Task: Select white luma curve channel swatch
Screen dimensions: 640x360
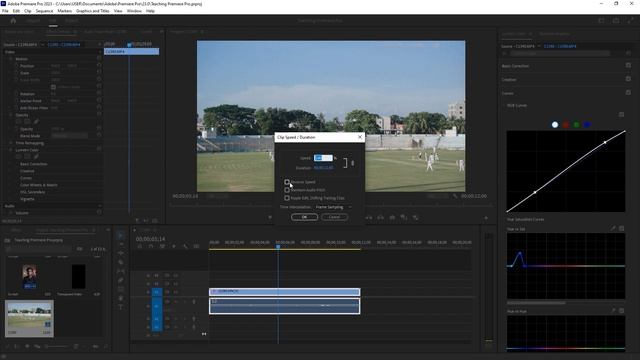Action: [555, 125]
